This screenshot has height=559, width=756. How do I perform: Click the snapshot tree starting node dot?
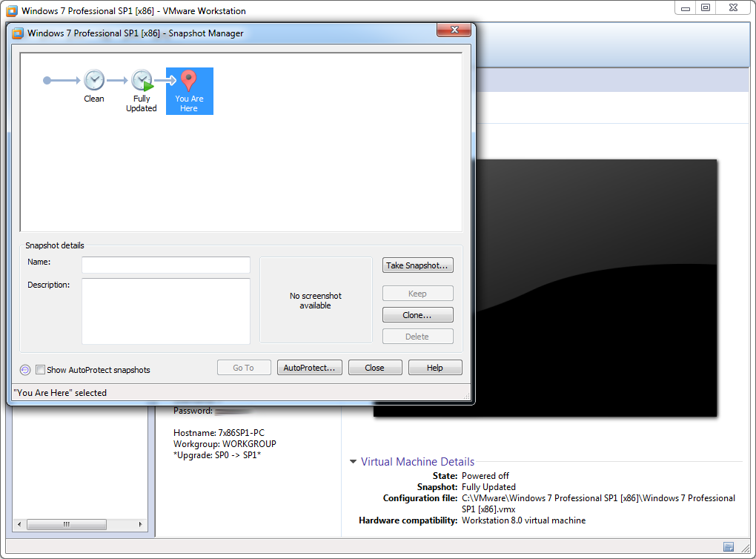pos(47,80)
